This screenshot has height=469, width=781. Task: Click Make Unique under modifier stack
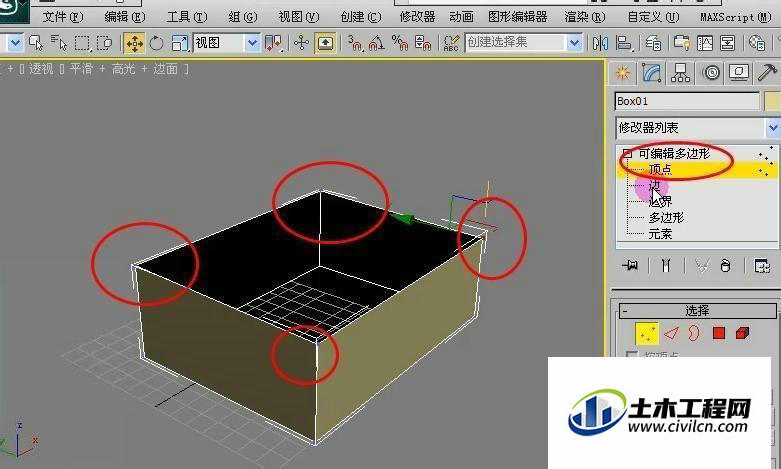click(702, 266)
